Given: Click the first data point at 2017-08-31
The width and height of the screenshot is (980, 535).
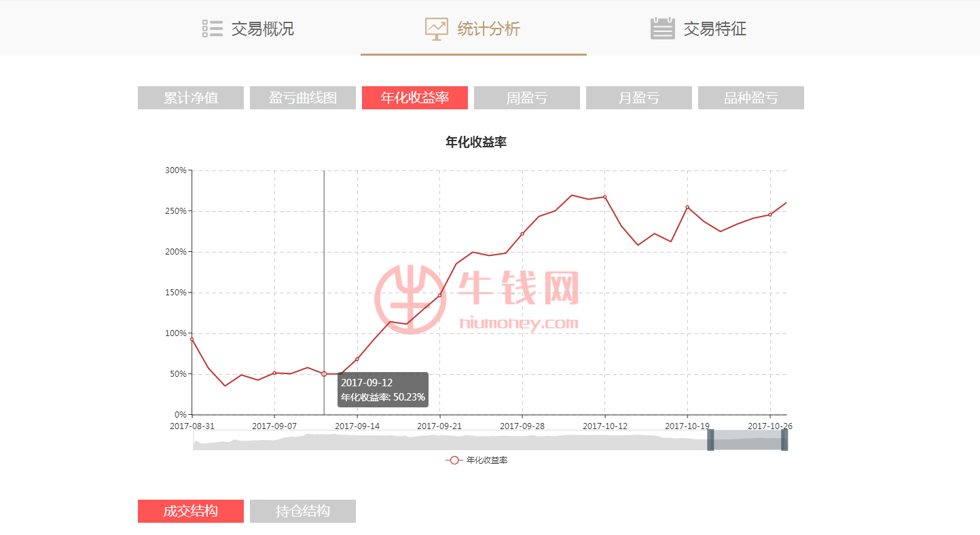Looking at the screenshot, I should (x=192, y=339).
